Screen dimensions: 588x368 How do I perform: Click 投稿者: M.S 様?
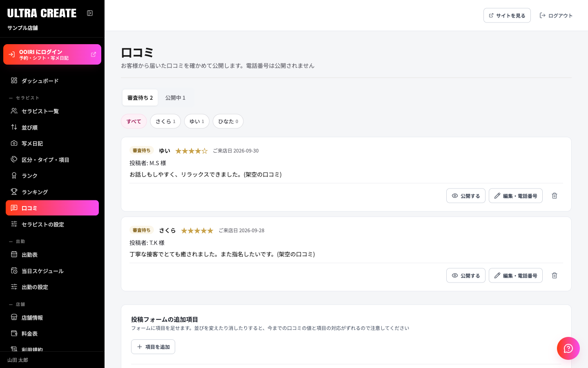click(x=148, y=163)
